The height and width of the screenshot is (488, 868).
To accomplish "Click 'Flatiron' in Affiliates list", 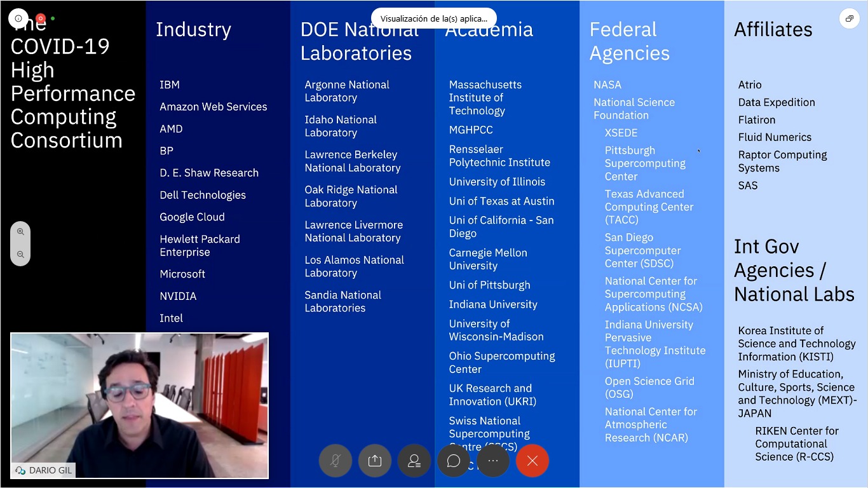I will pos(757,119).
